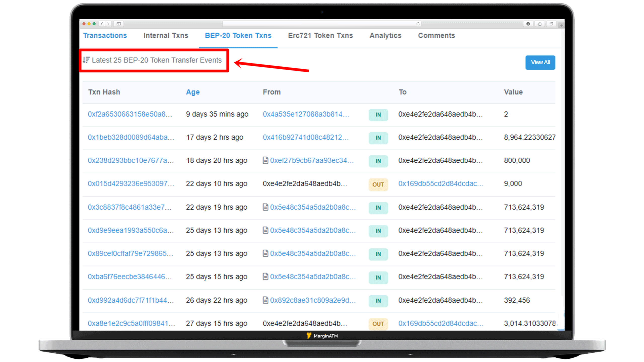Click contract icon in 22 days 19 hrs row
This screenshot has height=362, width=644.
coord(265,207)
